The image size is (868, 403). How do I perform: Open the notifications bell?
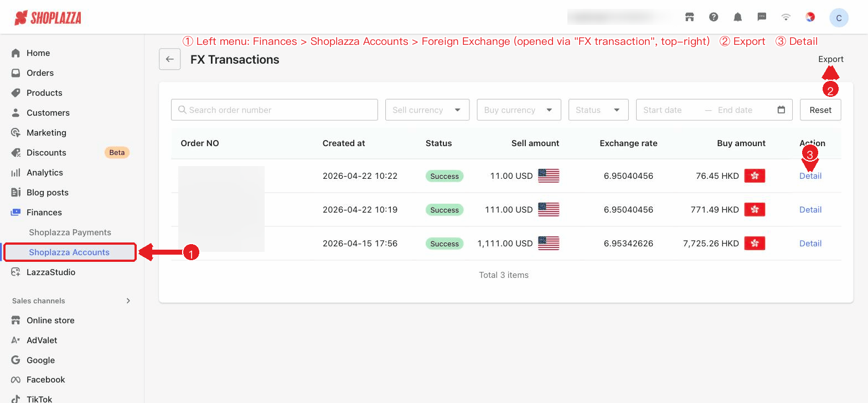click(738, 17)
